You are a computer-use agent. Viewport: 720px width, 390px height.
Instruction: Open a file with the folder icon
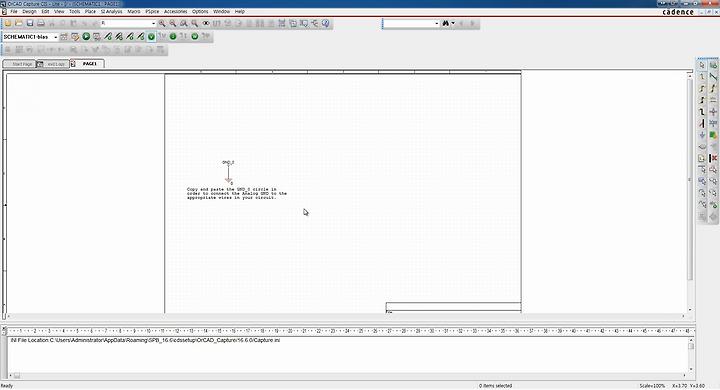point(19,23)
